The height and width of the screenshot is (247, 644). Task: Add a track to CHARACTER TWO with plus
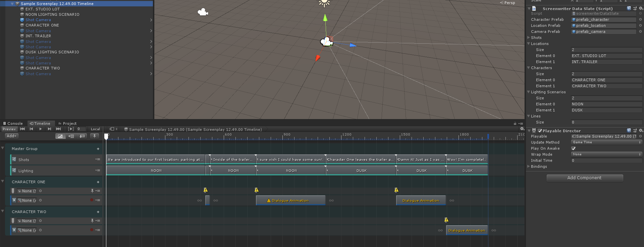coord(98,212)
